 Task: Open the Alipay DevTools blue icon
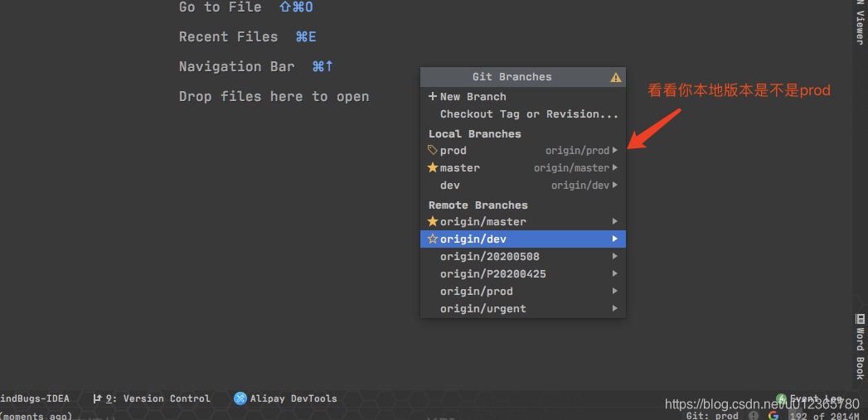[240, 398]
